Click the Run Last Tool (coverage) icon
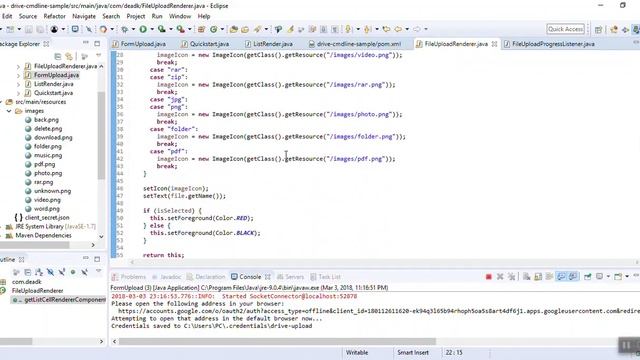The image size is (640, 360). tap(162, 29)
